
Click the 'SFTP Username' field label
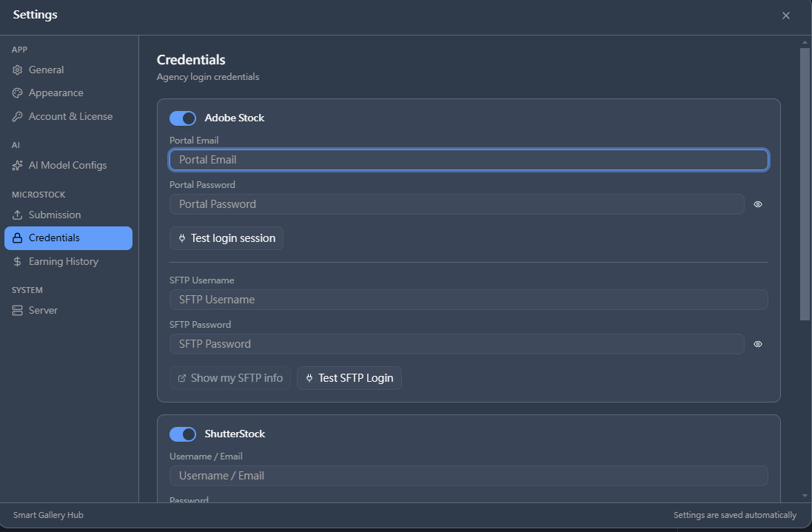pos(202,280)
